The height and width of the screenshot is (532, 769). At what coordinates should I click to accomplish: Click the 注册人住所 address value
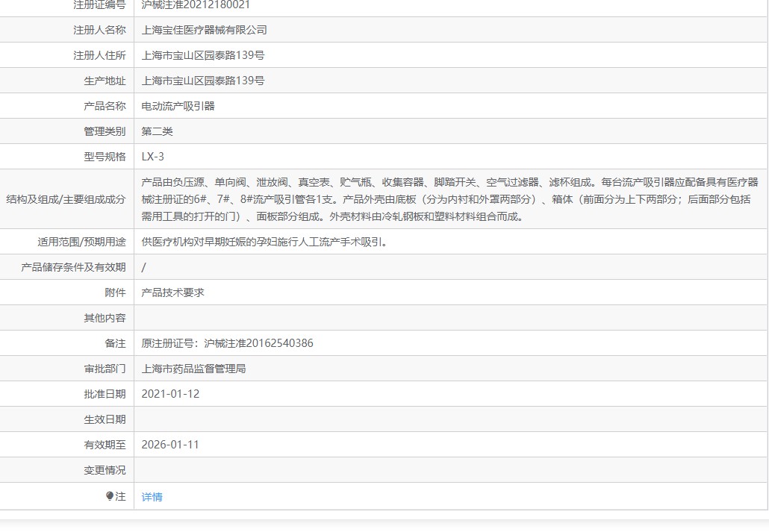202,55
